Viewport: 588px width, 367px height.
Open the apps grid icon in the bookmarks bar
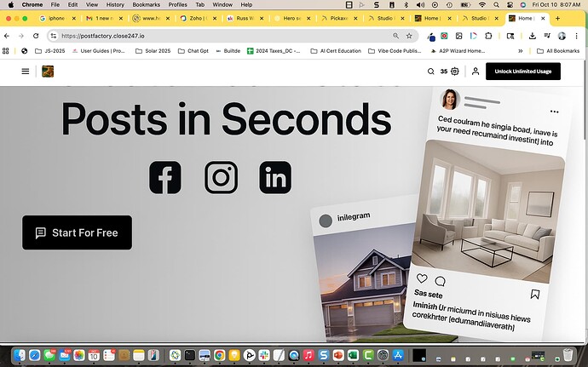click(x=6, y=51)
